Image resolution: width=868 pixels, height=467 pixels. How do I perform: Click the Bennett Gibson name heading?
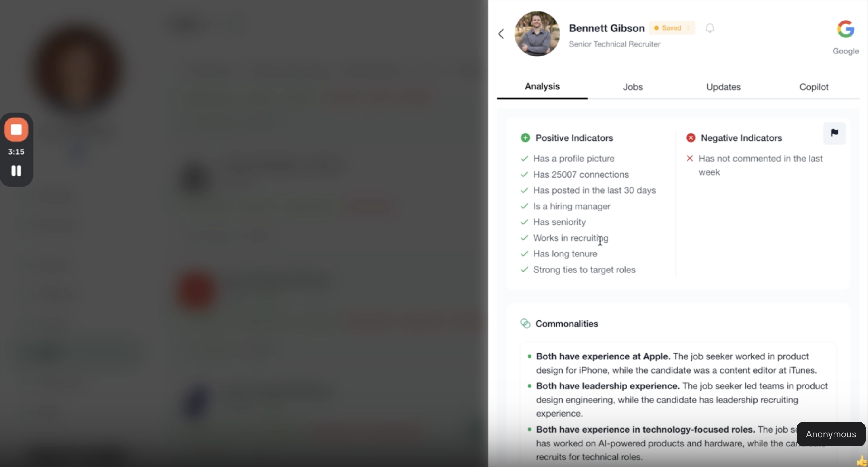click(607, 28)
